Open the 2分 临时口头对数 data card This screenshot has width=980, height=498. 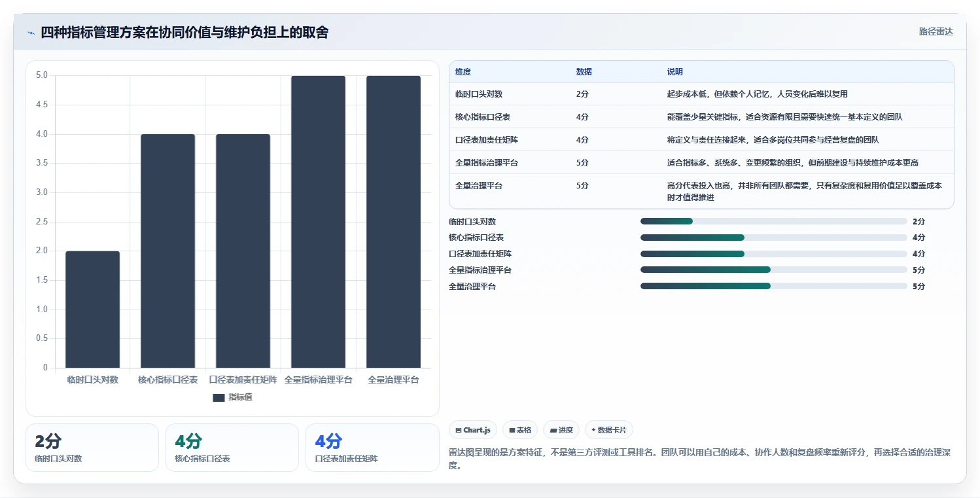pyautogui.click(x=92, y=448)
